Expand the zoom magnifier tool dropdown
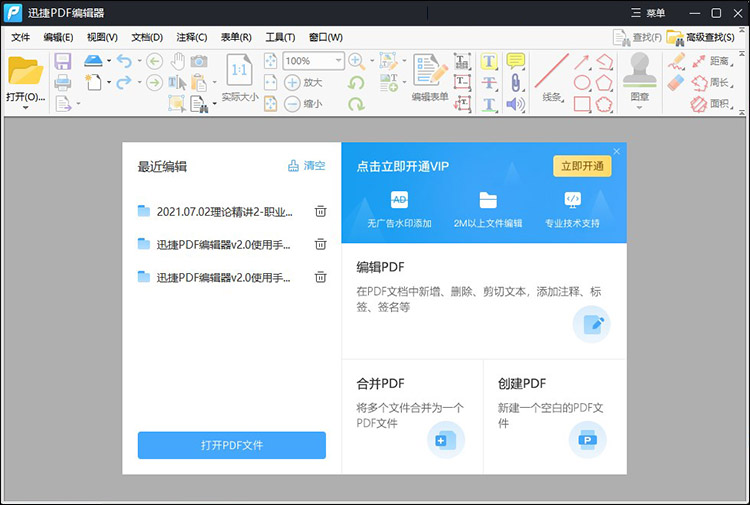The image size is (750, 505). (372, 61)
